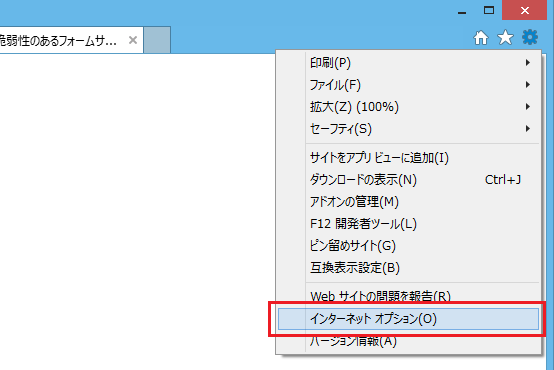The height and width of the screenshot is (370, 554).
Task: Expand the 拡大(Z) (100%) submenu arrow
Action: pos(528,106)
